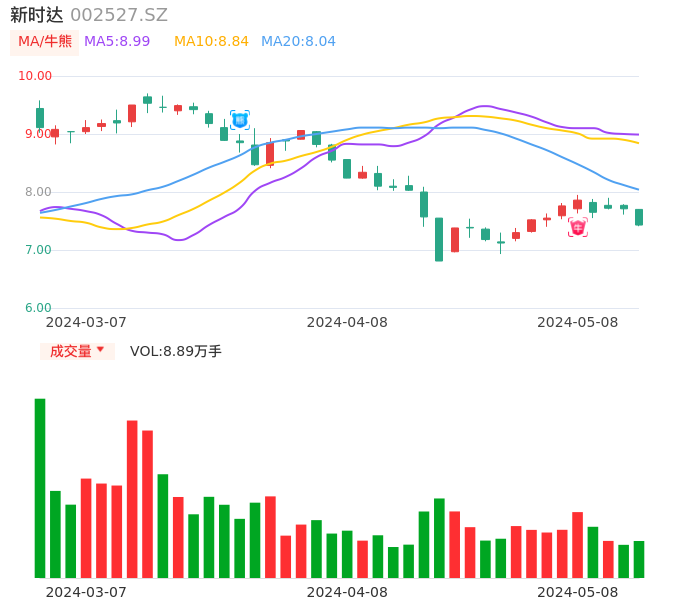Click the blue bear marker icon on chart
Image resolution: width=686 pixels, height=606 pixels.
pyautogui.click(x=240, y=120)
